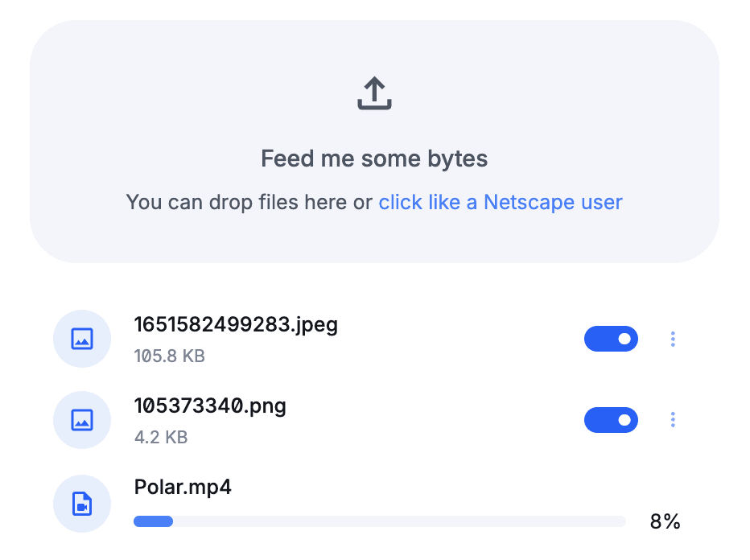Follow the "click like a Netscape user" link
750x560 pixels.
coord(501,202)
